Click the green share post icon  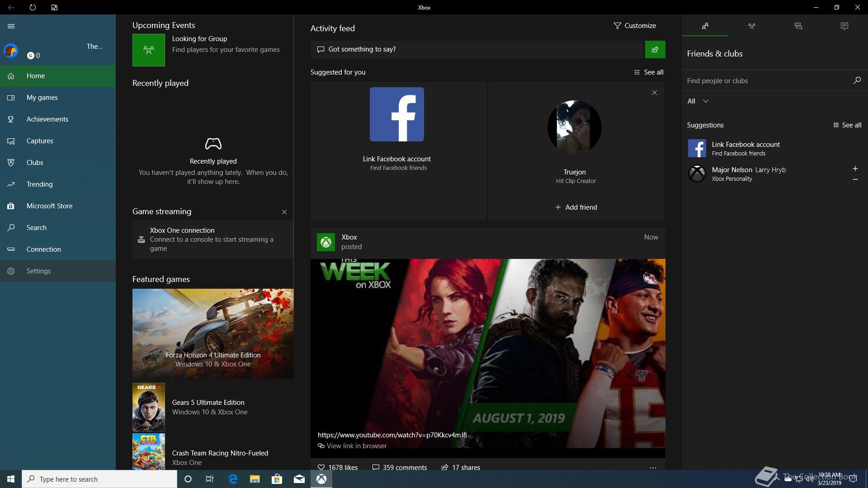point(655,49)
